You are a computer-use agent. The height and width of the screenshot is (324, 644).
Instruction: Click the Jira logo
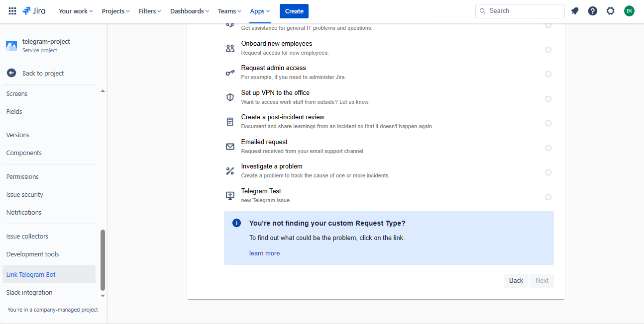(x=34, y=11)
